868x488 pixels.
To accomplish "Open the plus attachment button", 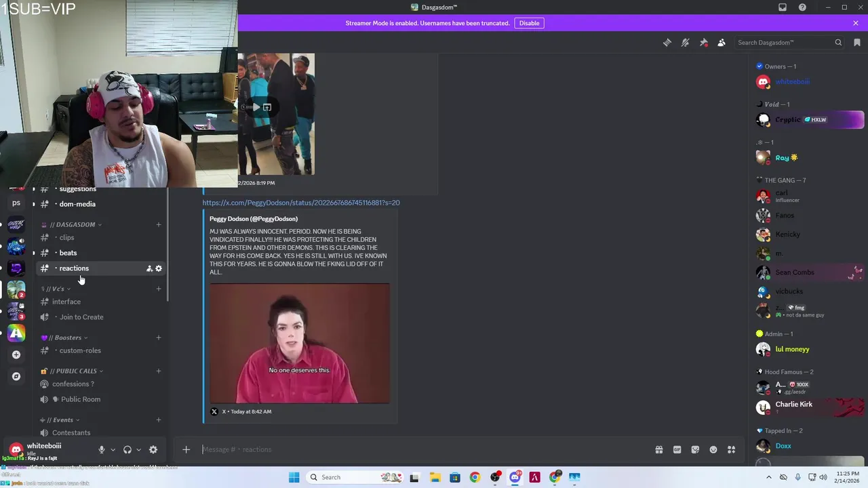I will pyautogui.click(x=186, y=449).
